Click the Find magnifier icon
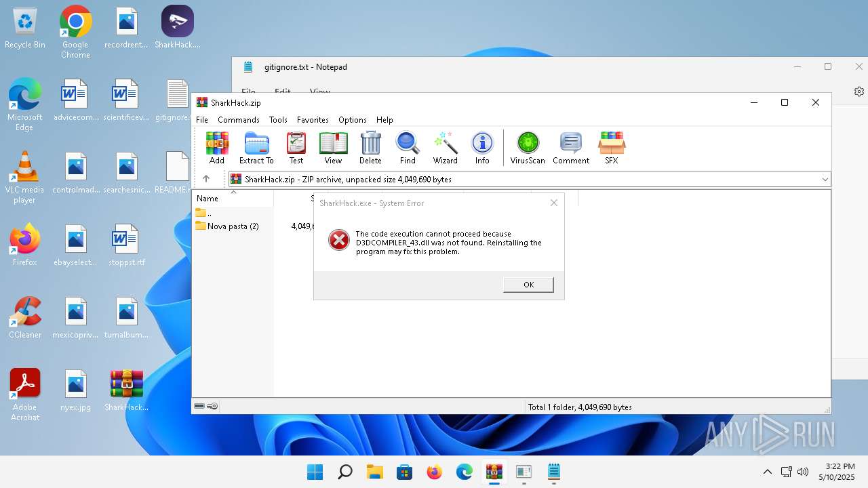The image size is (868, 488). (408, 148)
